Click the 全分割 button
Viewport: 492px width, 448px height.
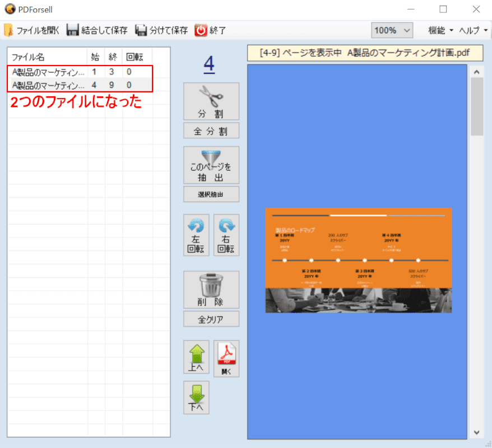[211, 130]
